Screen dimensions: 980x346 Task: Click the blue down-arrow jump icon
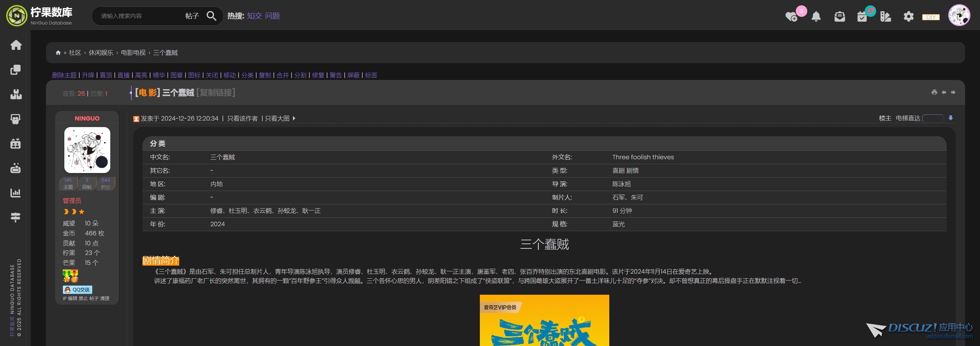(951, 118)
